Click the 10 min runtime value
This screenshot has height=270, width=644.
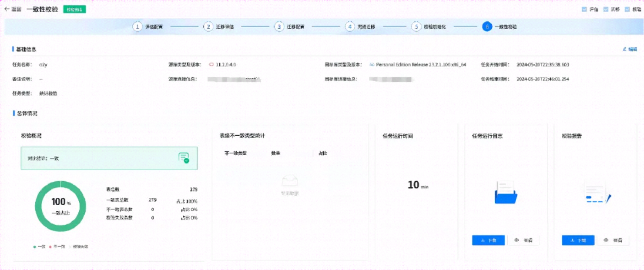click(418, 185)
